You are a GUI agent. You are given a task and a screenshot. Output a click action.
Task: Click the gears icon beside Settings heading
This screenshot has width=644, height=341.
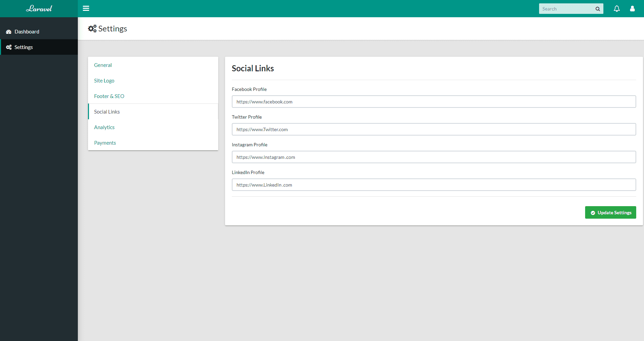tap(92, 28)
